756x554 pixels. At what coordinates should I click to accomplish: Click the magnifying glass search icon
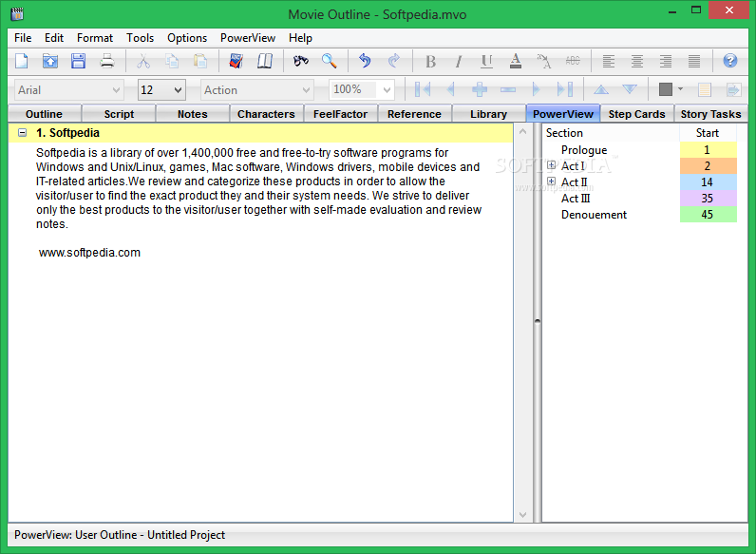pyautogui.click(x=330, y=61)
